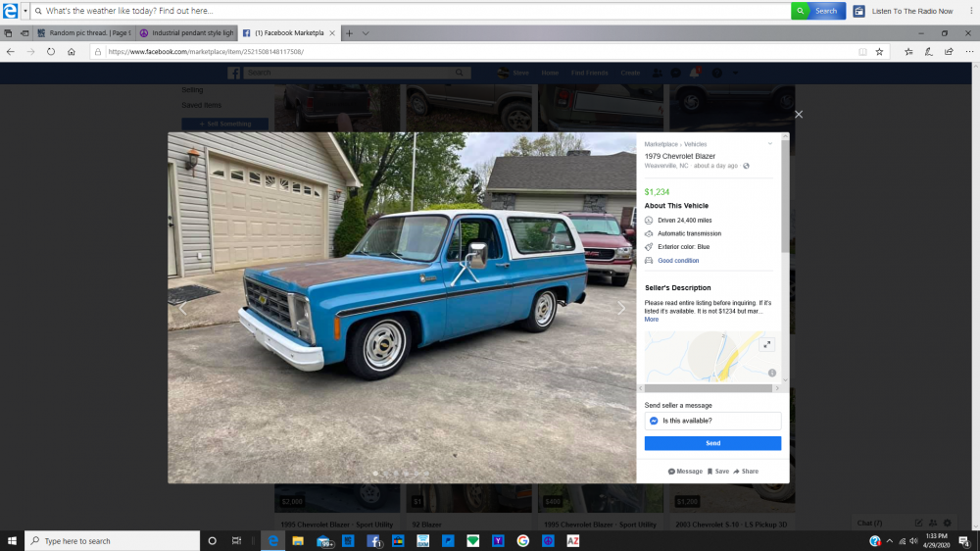Go to browser home page
This screenshot has height=551, width=980.
coord(72,51)
